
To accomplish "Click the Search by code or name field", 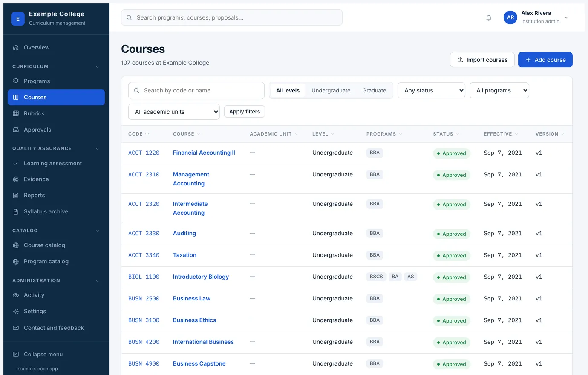I will pos(196,90).
